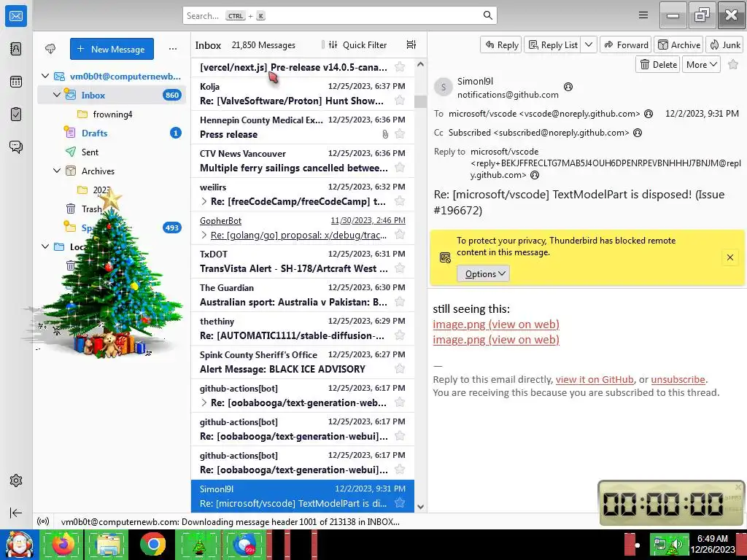
Task: Click the SimonI9I contact icon by notifications@github.com
Action: click(568, 87)
